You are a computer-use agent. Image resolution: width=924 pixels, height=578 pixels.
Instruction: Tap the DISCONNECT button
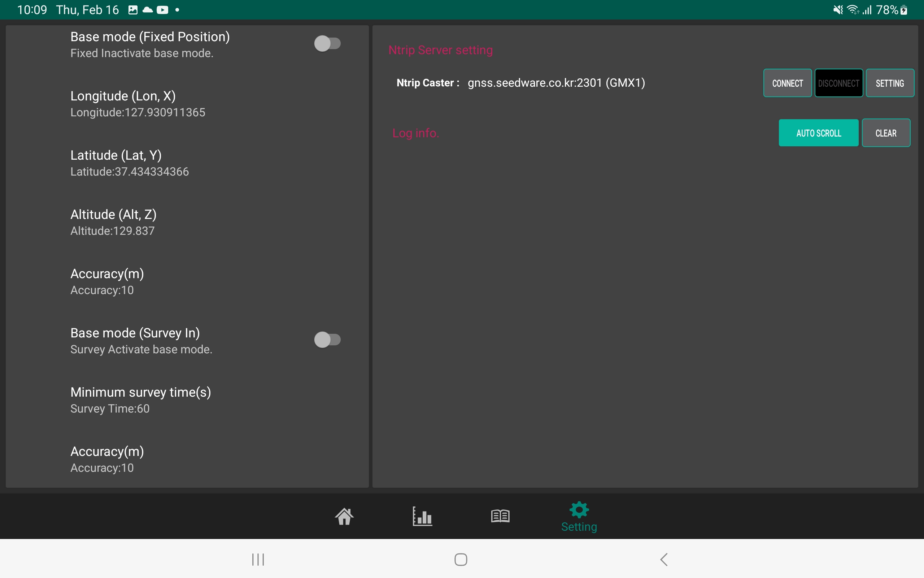[838, 83]
